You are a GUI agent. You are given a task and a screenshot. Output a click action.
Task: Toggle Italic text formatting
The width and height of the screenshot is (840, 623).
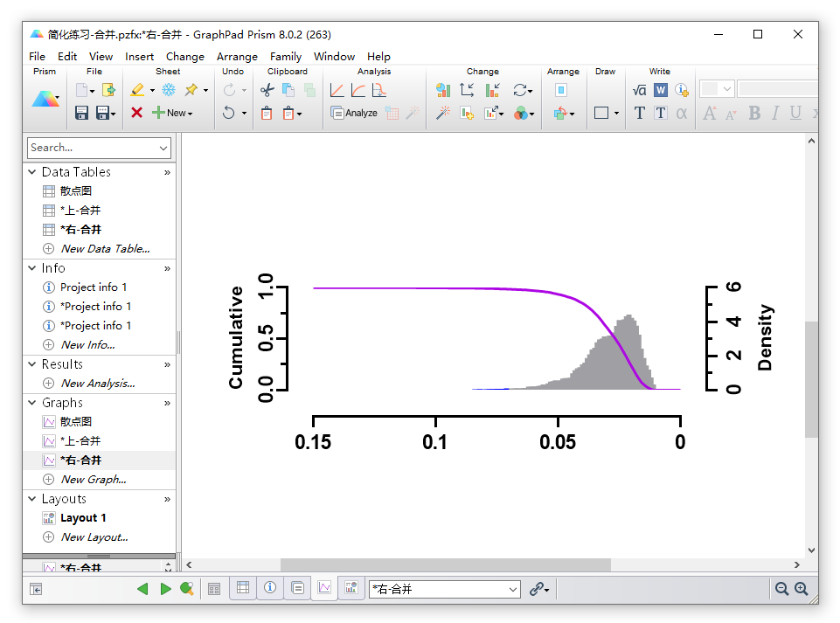775,113
